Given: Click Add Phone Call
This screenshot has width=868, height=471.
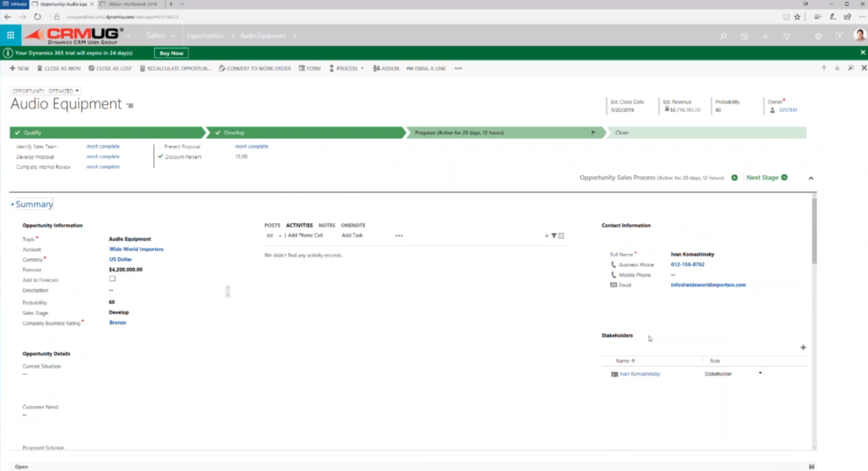Looking at the screenshot, I should click(x=305, y=235).
